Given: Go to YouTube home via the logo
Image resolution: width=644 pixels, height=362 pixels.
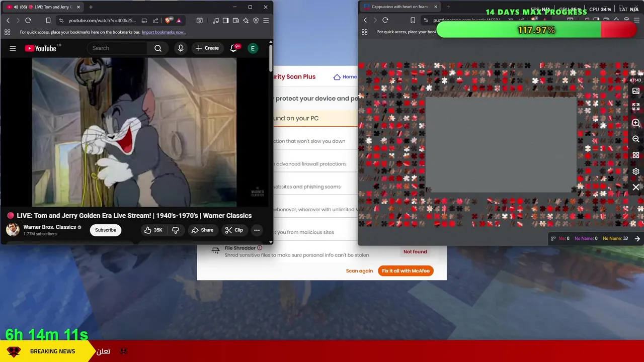Looking at the screenshot, I should click(x=40, y=48).
